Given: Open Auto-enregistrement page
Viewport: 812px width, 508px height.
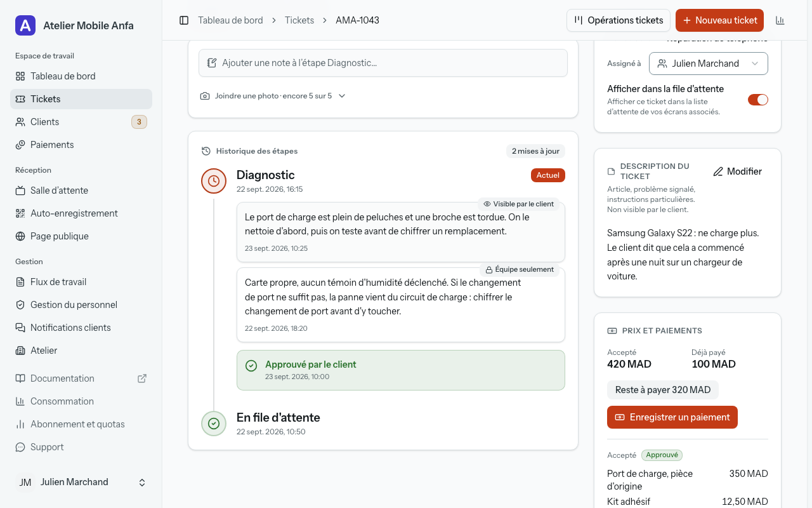Looking at the screenshot, I should click(81, 213).
